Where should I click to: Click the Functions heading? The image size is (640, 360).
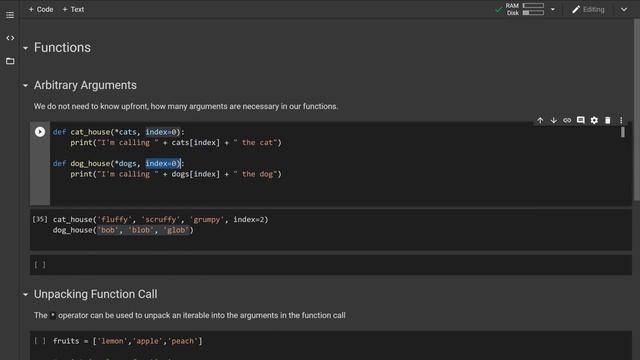62,48
